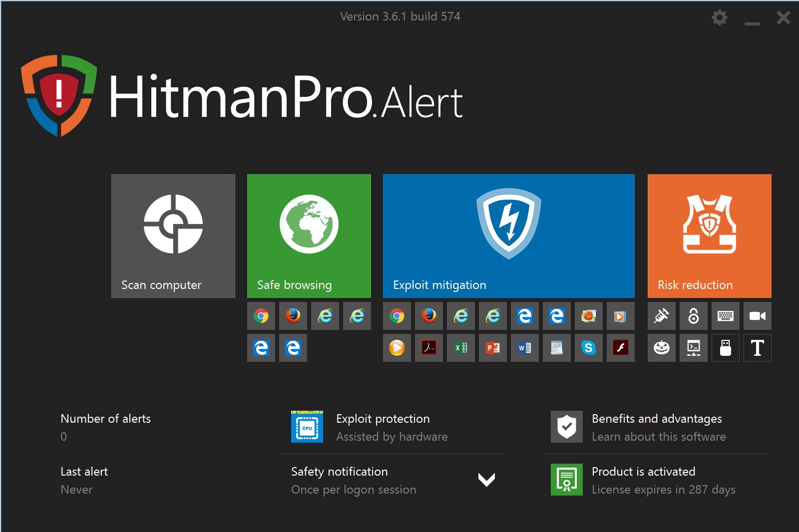Expand the Safety notification dropdown arrow
This screenshot has height=532, width=799.
click(x=486, y=480)
